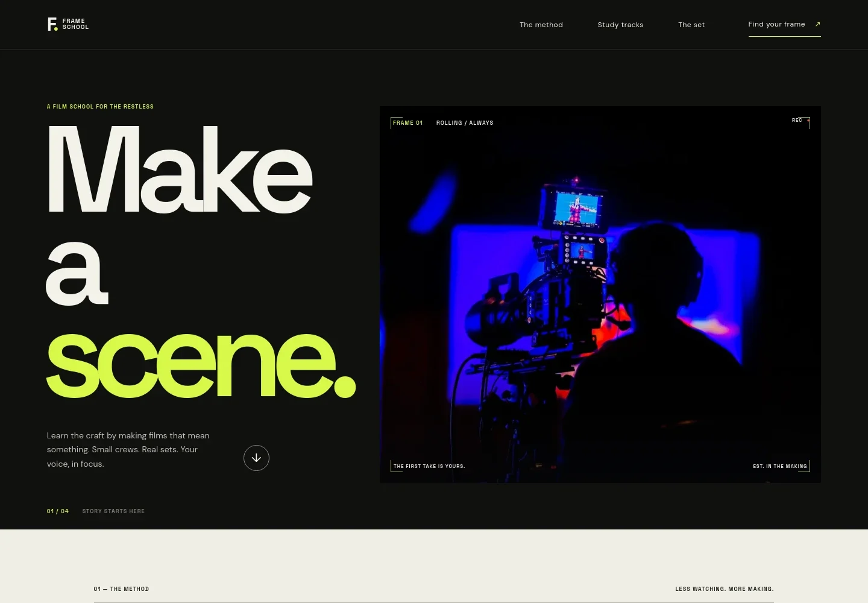Image resolution: width=868 pixels, height=603 pixels.
Task: Open The method nav link
Action: (x=541, y=25)
